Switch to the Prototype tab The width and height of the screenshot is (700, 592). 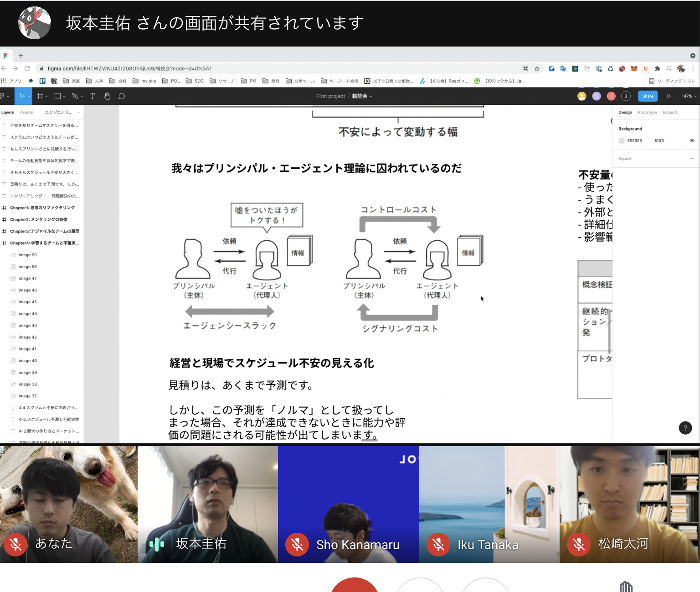pyautogui.click(x=647, y=112)
